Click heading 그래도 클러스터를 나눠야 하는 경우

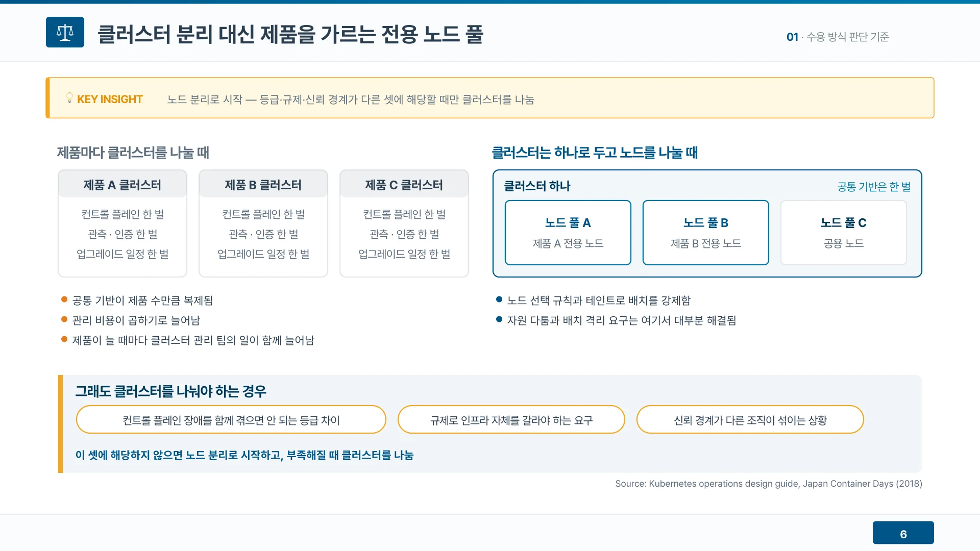[x=170, y=391]
